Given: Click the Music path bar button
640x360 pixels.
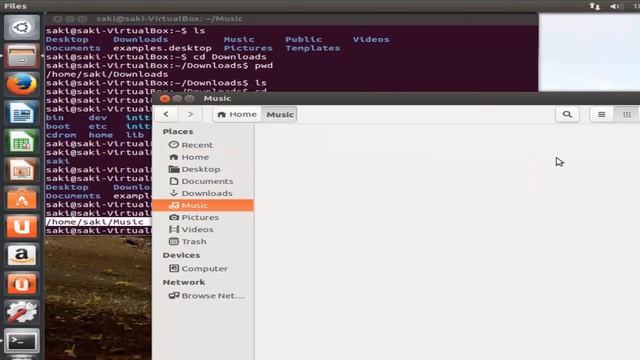Looking at the screenshot, I should tap(280, 114).
